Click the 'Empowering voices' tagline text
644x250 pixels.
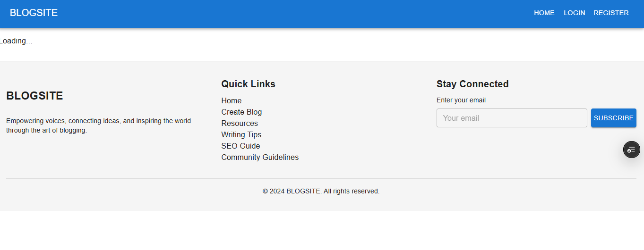coord(98,125)
